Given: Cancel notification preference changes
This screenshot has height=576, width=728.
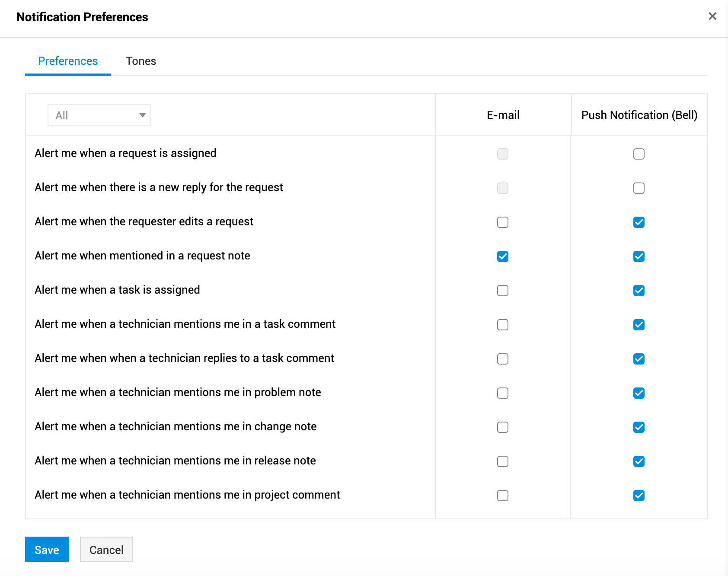Looking at the screenshot, I should pos(106,550).
